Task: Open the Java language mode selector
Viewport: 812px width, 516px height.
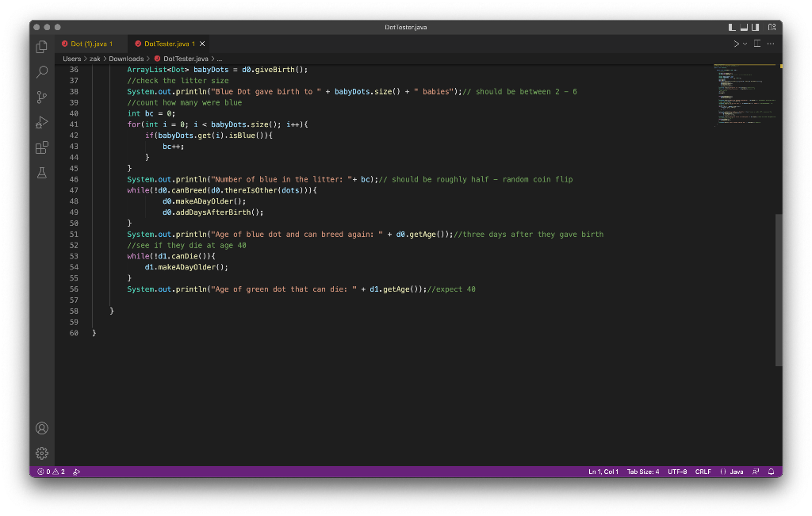Action: click(732, 472)
